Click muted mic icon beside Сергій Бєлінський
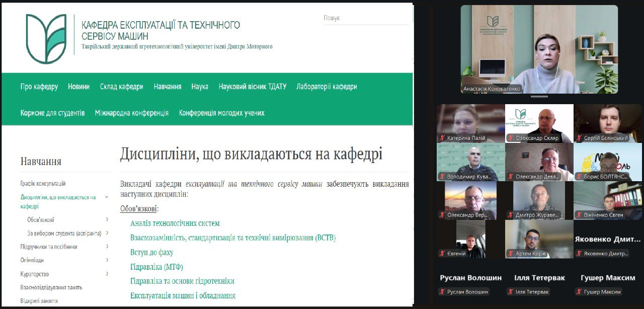Image resolution: width=644 pixels, height=309 pixels. coord(580,138)
